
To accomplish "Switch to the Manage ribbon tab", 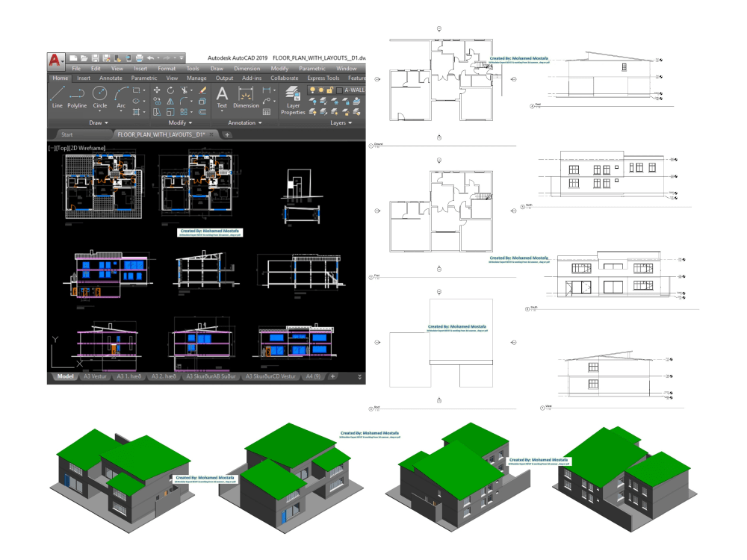I will pyautogui.click(x=196, y=78).
